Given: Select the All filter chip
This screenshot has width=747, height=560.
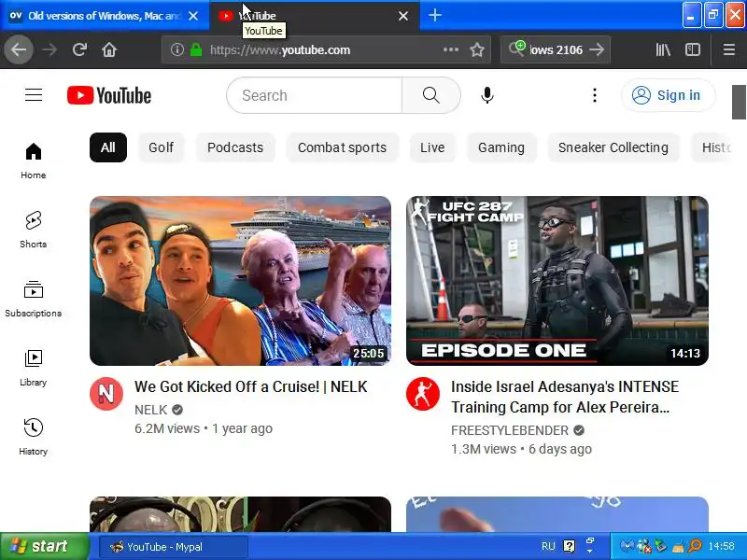Looking at the screenshot, I should [108, 147].
